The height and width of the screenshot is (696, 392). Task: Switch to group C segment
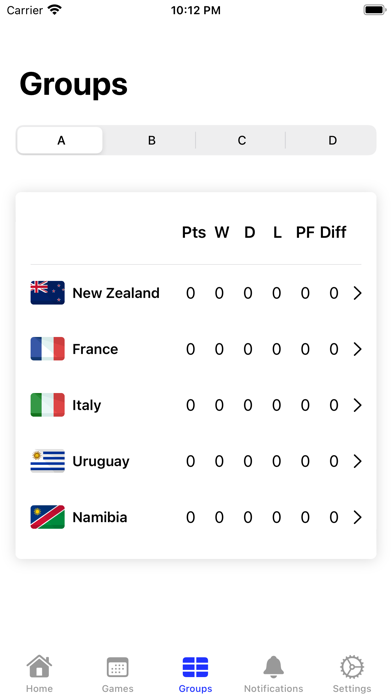(x=242, y=140)
